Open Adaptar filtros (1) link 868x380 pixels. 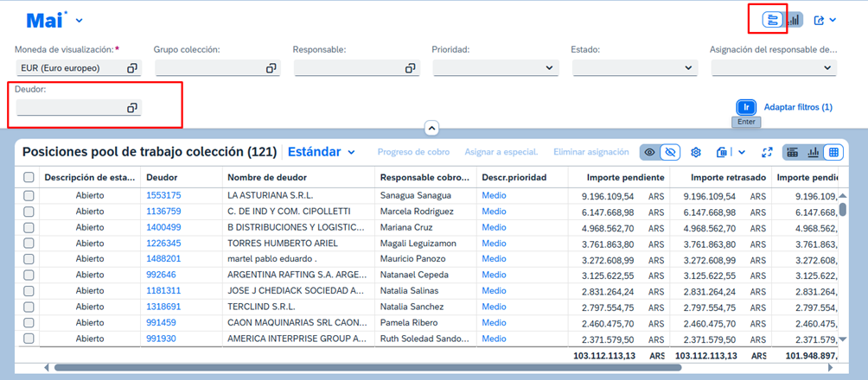(797, 107)
